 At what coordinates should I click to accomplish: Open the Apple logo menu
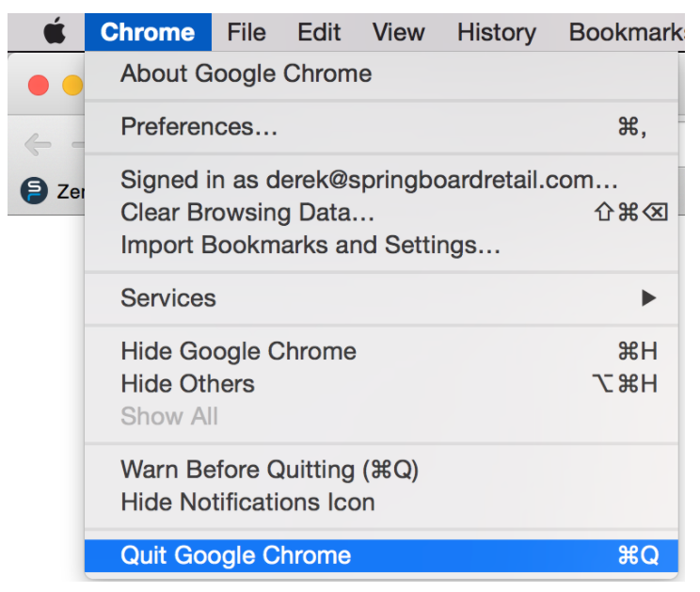[55, 33]
